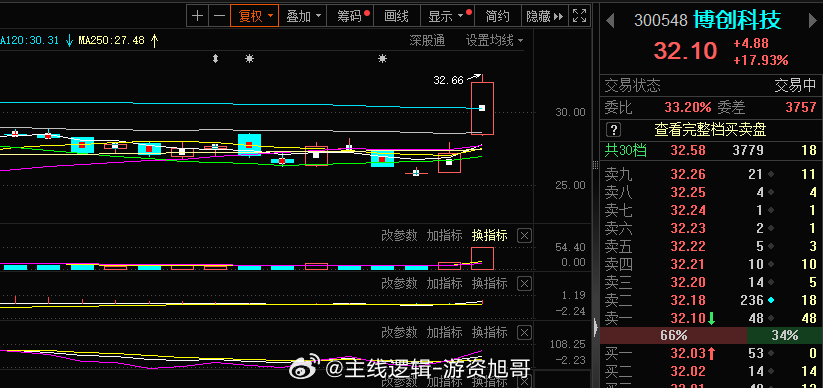Select the 卖三 row at 32.20
Image resolution: width=823 pixels, height=388 pixels.
711,282
